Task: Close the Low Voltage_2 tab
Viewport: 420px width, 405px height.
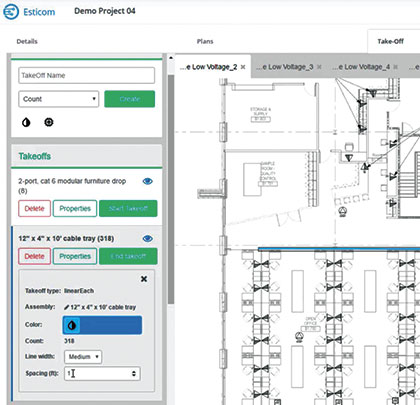Action: (243, 67)
